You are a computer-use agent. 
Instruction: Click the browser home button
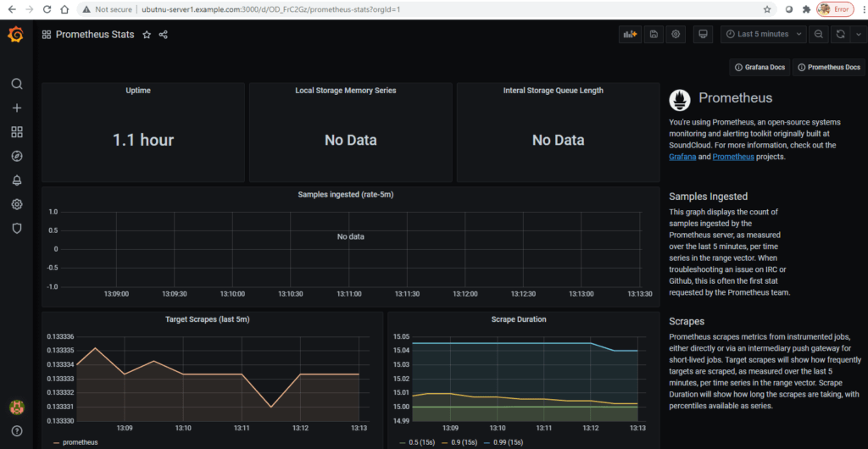pos(64,9)
